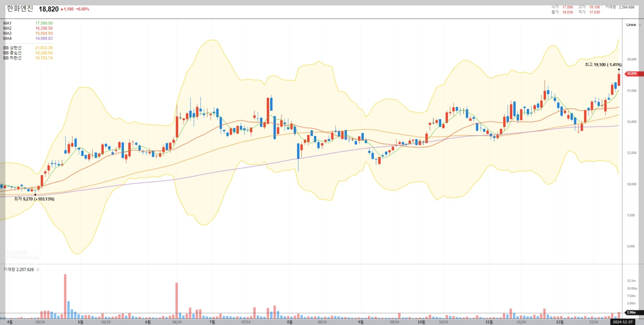
Task: Click the price change ▲1,180 value
Action: (67, 9)
